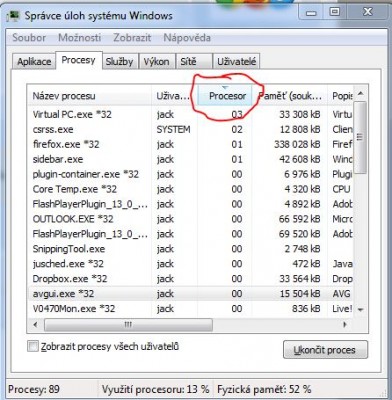Open the Soubor menu
The image size is (392, 400).
[29, 38]
